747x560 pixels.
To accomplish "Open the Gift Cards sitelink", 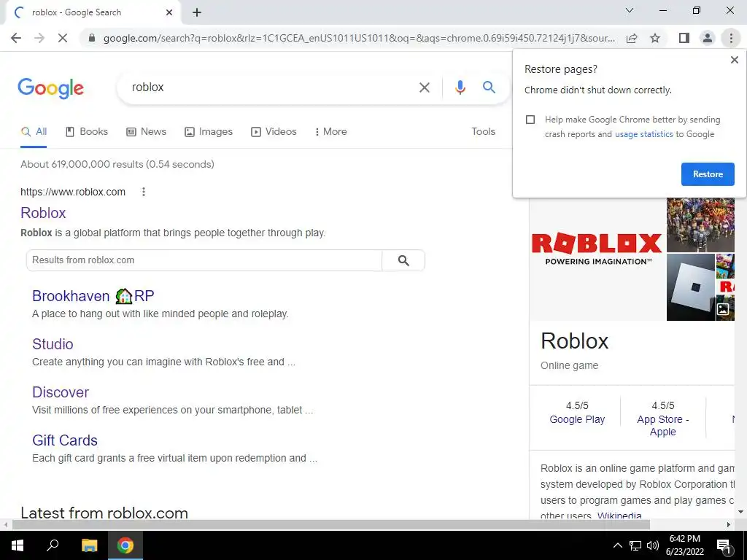I will click(x=65, y=440).
